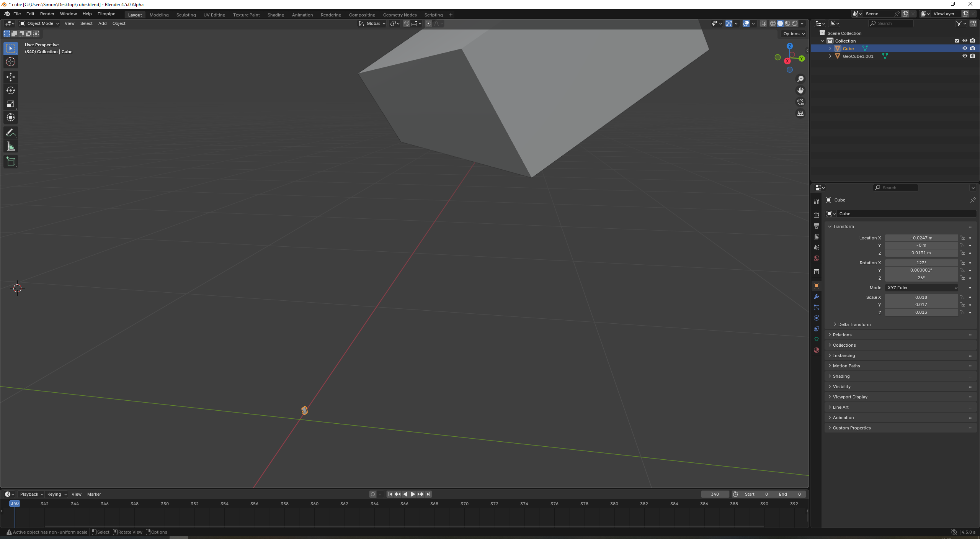Uncheck Collection exclude checkbox
Viewport: 980px width, 539px height.
point(957,41)
